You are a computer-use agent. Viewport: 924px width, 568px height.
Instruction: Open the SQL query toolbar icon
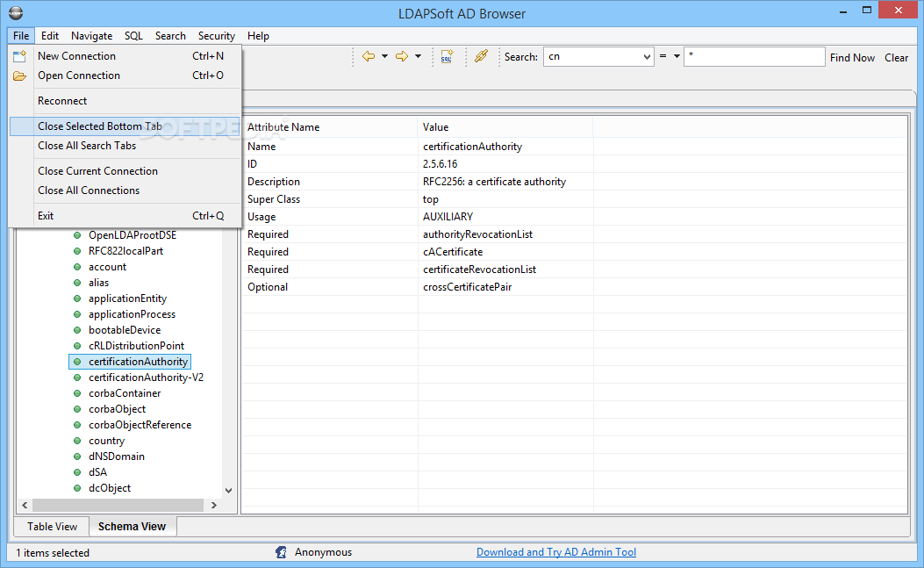[447, 56]
